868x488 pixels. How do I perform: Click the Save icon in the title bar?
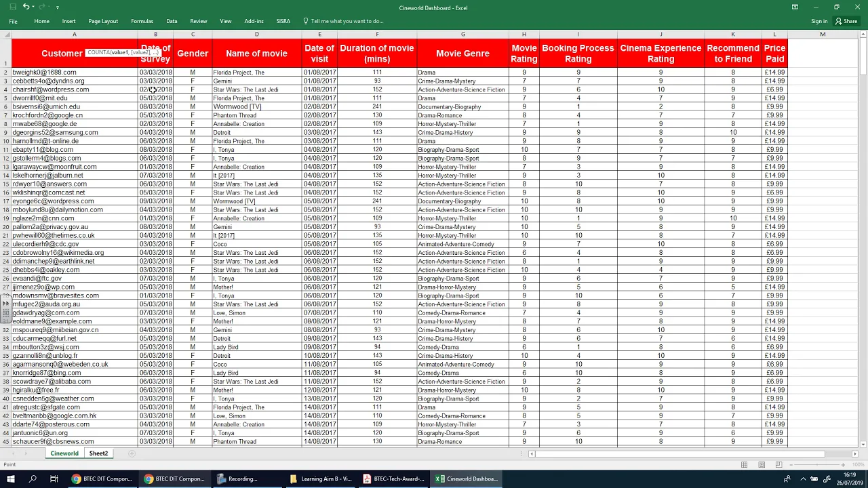pyautogui.click(x=13, y=7)
